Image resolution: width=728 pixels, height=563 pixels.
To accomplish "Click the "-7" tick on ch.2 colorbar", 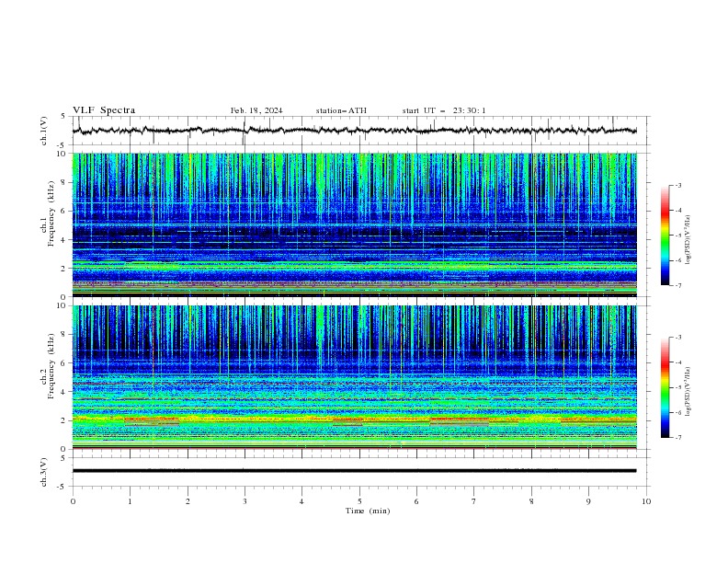I will click(x=677, y=438).
